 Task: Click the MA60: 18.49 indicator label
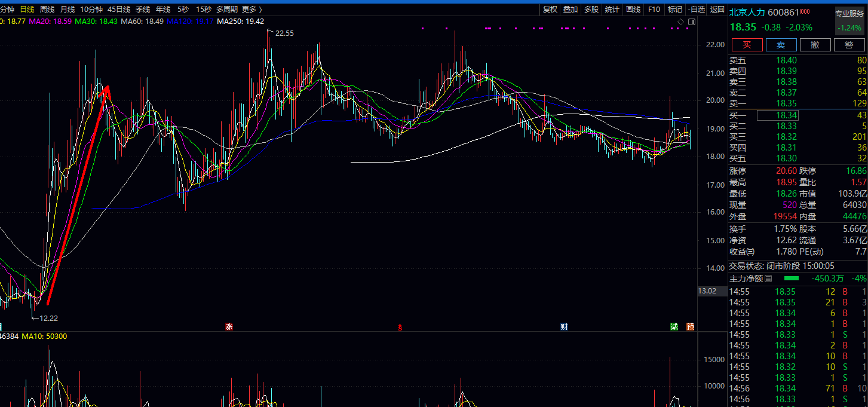pos(142,21)
